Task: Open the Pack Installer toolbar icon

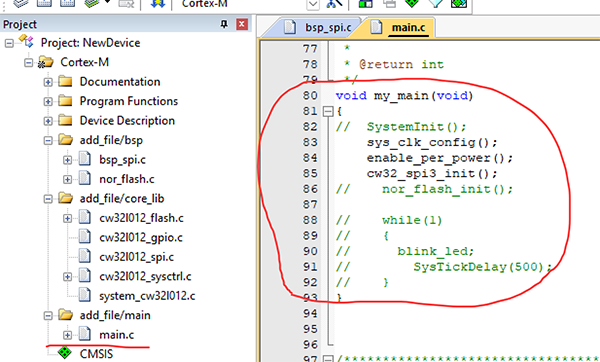Action: tap(459, 3)
